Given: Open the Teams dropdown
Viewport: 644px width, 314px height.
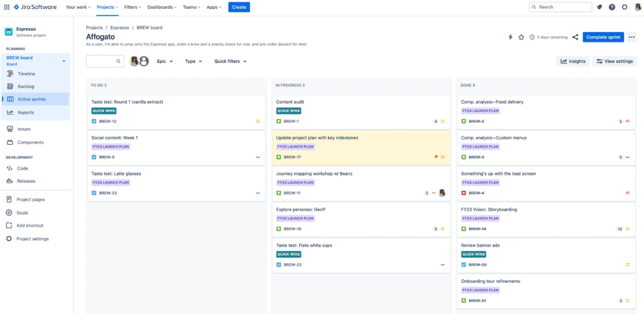Looking at the screenshot, I should pos(191,7).
